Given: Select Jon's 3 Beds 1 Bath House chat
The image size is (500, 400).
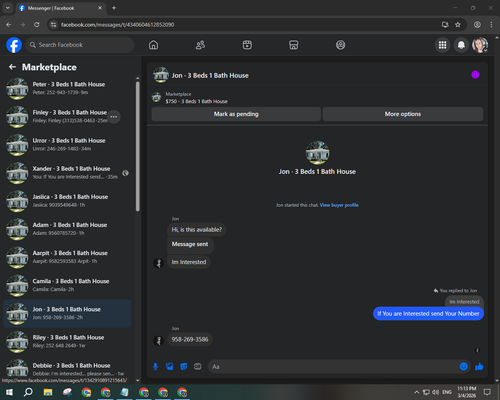Looking at the screenshot, I should tap(68, 313).
